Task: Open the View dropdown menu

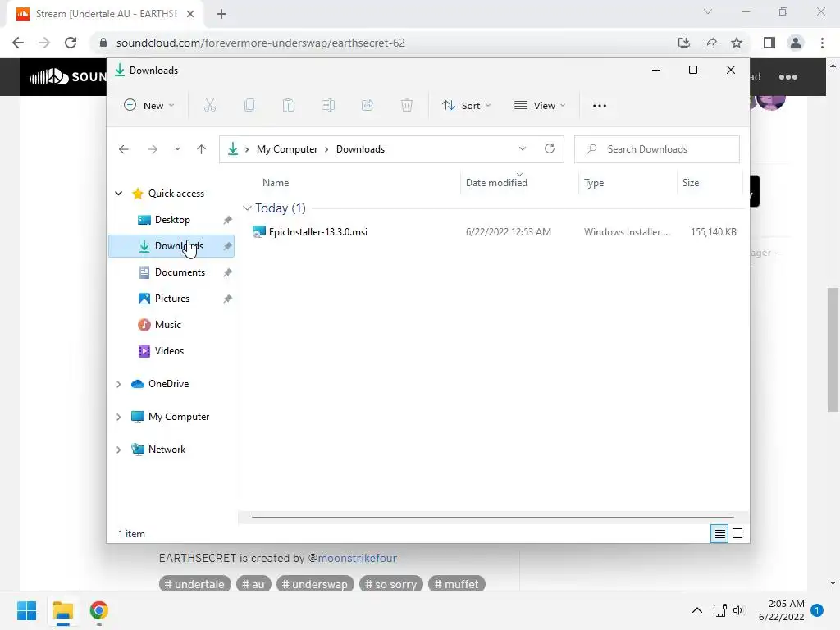Action: 540,106
